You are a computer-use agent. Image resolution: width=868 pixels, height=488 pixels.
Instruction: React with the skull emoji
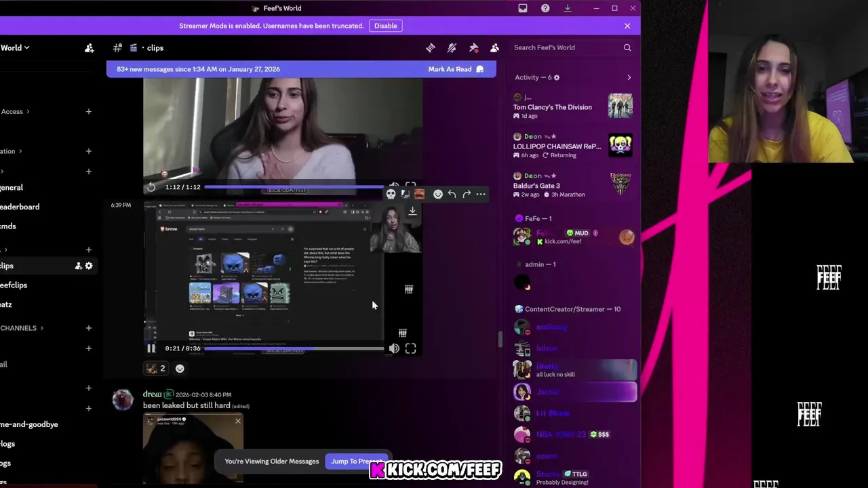(x=391, y=194)
